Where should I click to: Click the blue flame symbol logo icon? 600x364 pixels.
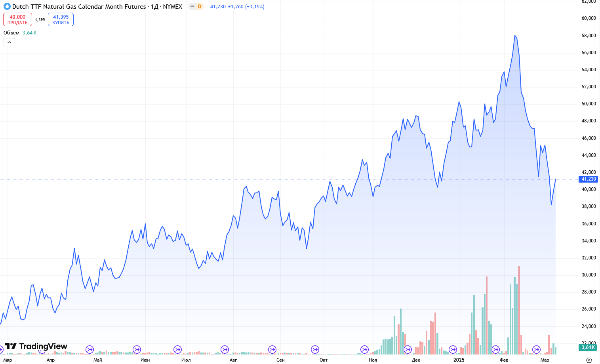7,7
